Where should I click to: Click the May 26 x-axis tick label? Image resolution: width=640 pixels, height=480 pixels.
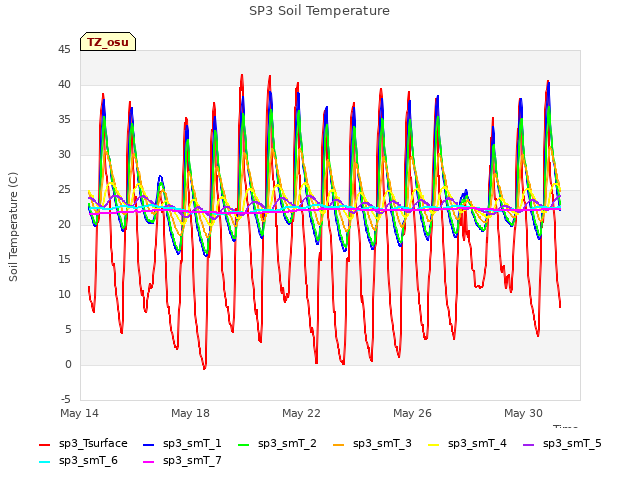click(x=412, y=413)
